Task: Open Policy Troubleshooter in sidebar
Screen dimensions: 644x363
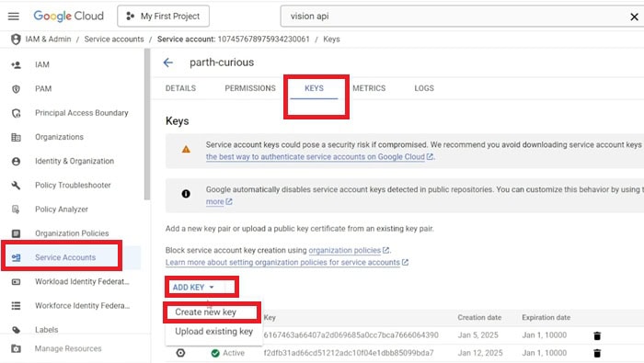Action: pos(73,185)
